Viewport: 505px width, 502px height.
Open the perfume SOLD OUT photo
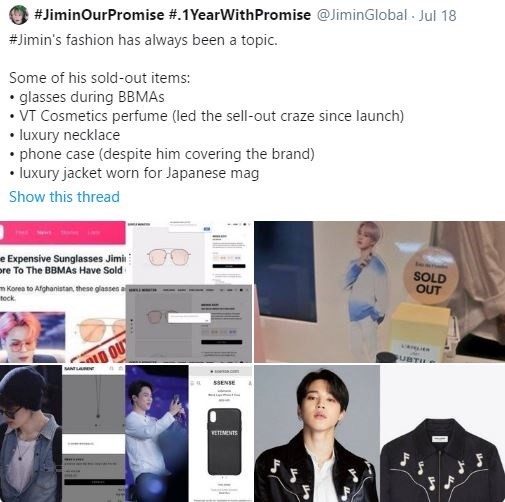pyautogui.click(x=379, y=292)
